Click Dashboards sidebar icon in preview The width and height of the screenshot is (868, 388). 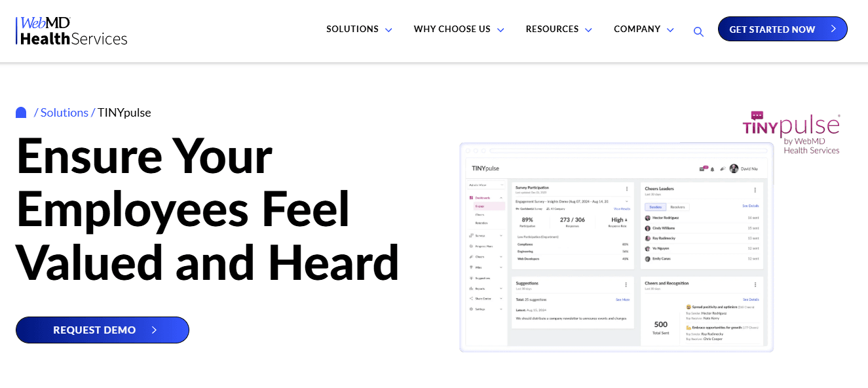(x=471, y=198)
